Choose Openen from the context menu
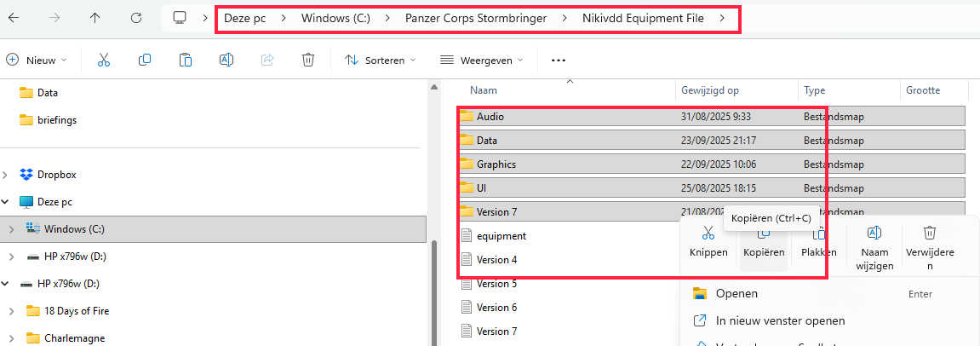 736,294
